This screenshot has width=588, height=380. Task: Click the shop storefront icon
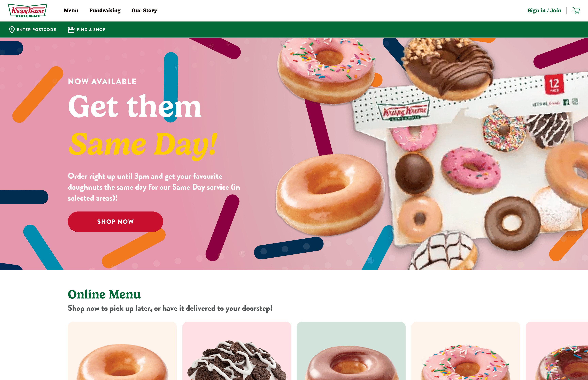(71, 30)
